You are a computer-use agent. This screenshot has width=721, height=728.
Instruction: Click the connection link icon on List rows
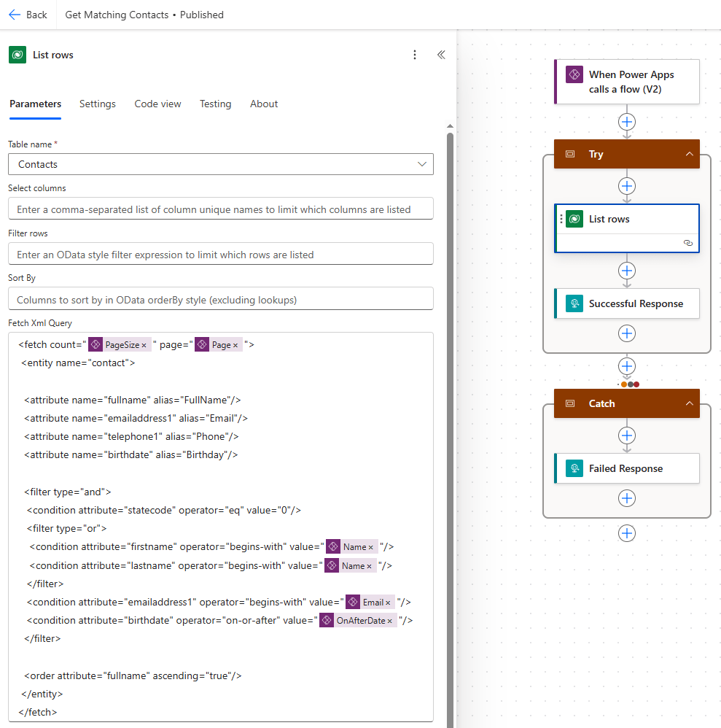(687, 244)
